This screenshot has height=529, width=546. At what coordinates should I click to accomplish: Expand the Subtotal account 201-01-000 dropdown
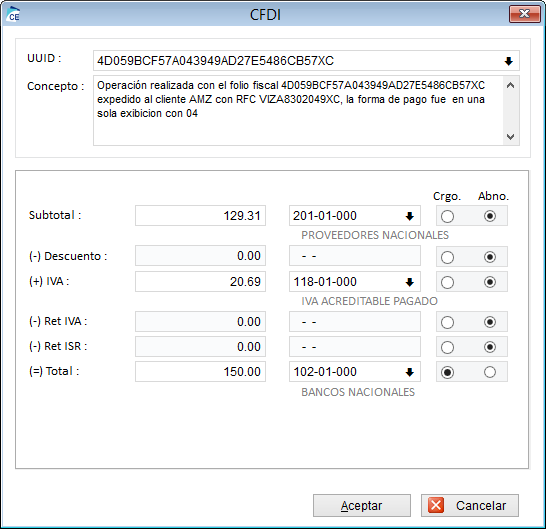click(410, 216)
